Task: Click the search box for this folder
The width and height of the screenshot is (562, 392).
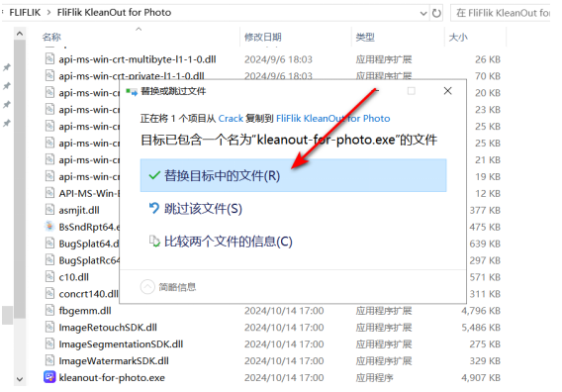Action: [501, 13]
